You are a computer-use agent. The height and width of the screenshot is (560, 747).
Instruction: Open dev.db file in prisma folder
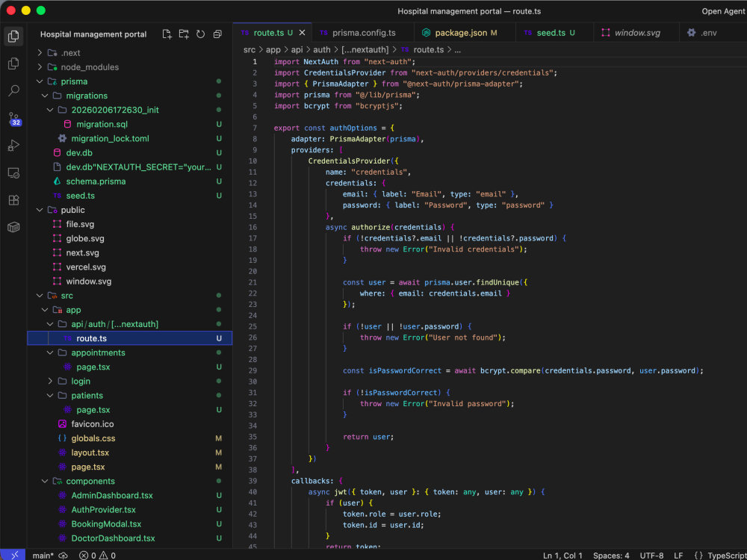pyautogui.click(x=129, y=153)
